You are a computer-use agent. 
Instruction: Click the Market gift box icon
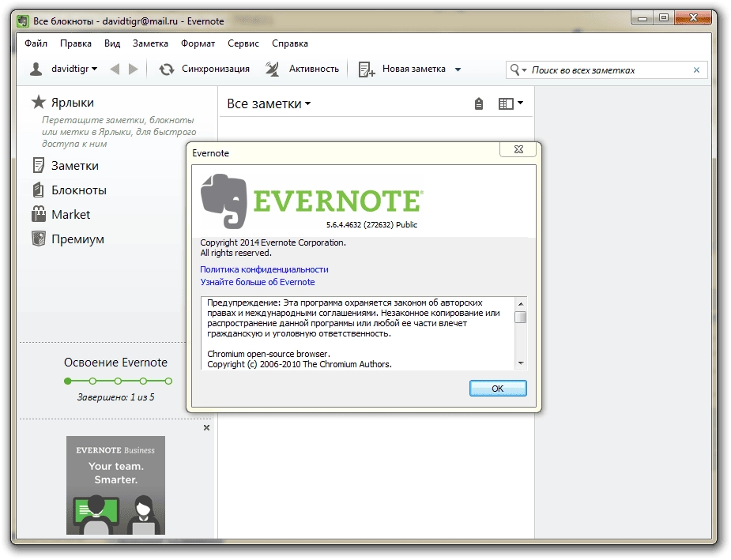[x=39, y=214]
